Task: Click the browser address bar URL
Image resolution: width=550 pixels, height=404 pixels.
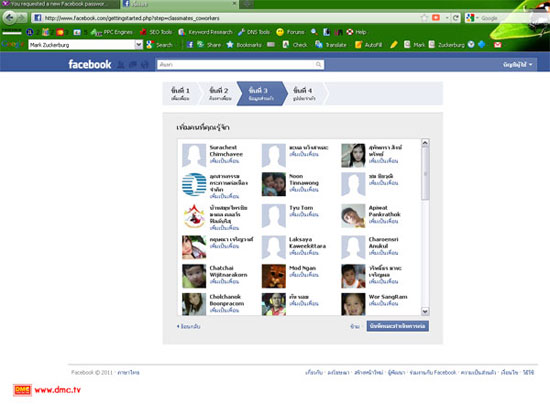Action: (224, 18)
